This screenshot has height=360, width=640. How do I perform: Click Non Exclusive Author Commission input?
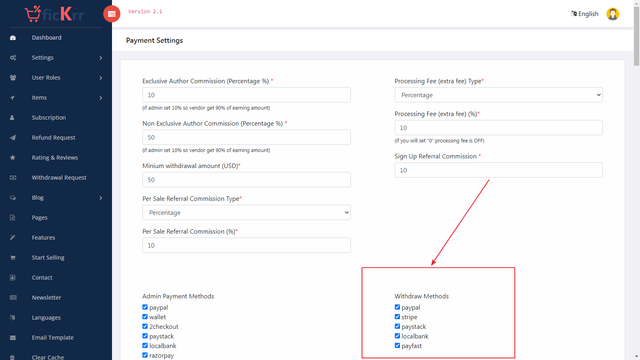click(246, 138)
